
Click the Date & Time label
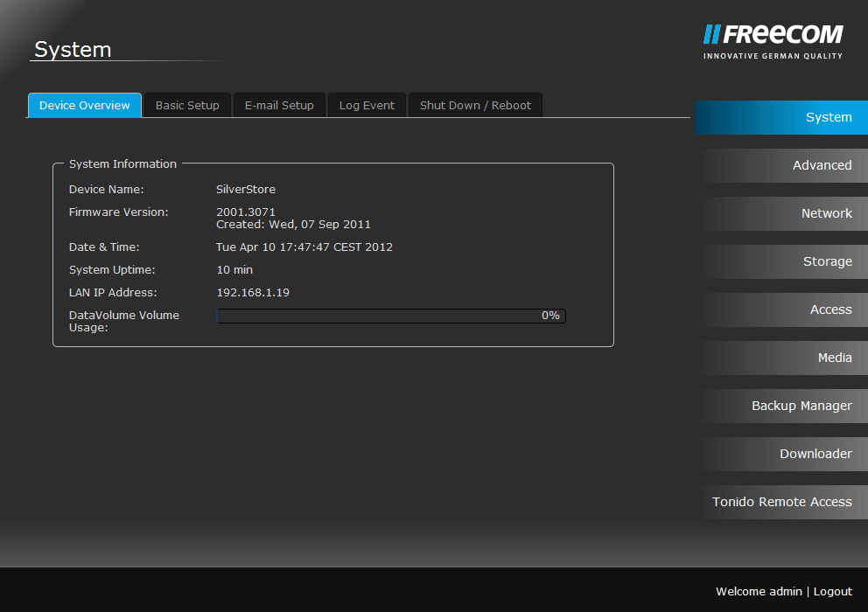tap(104, 247)
